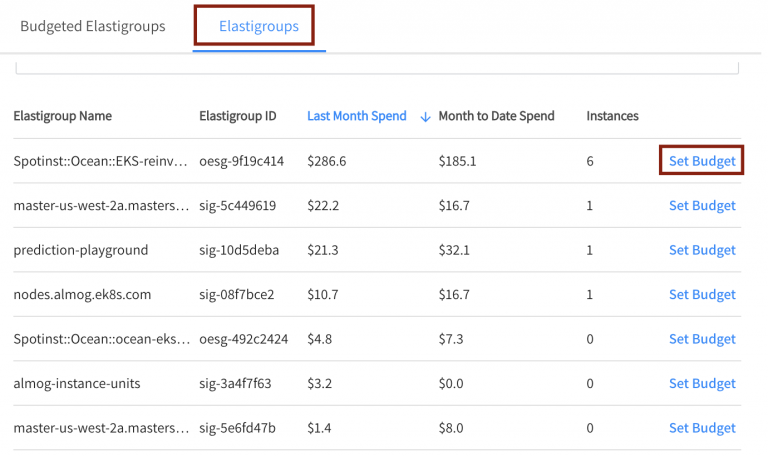Viewport: 768px width, 457px height.
Task: Open the prediction-playground row
Action: coord(80,250)
